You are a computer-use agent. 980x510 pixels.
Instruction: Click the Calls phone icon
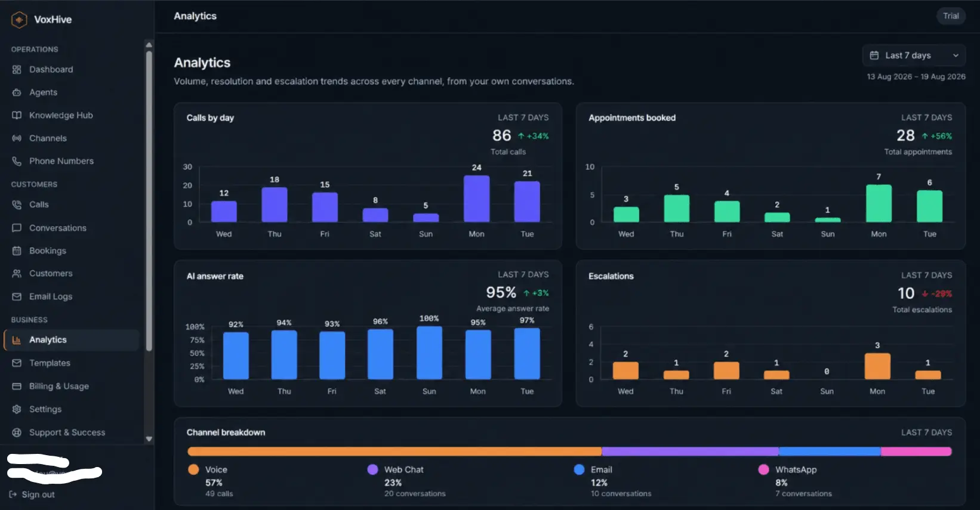[x=17, y=205]
